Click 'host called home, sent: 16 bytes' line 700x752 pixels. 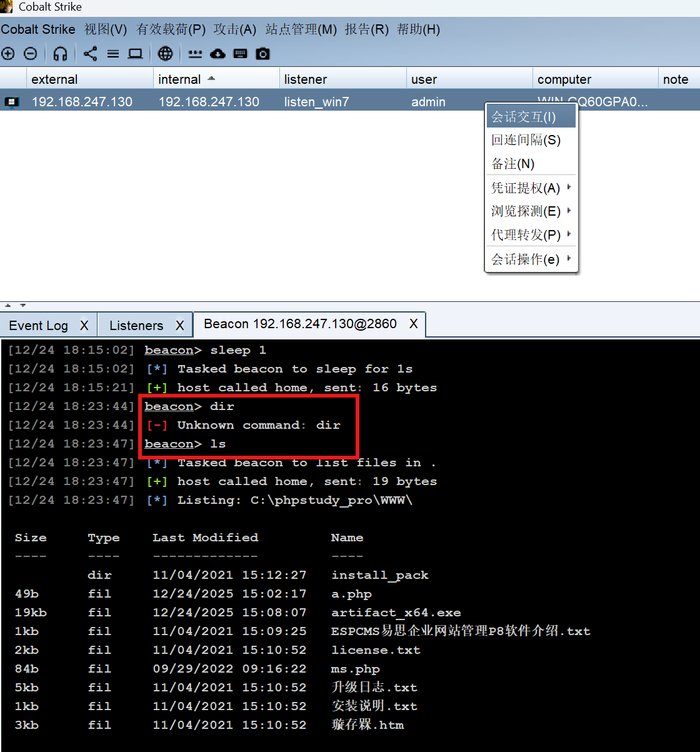click(x=307, y=388)
